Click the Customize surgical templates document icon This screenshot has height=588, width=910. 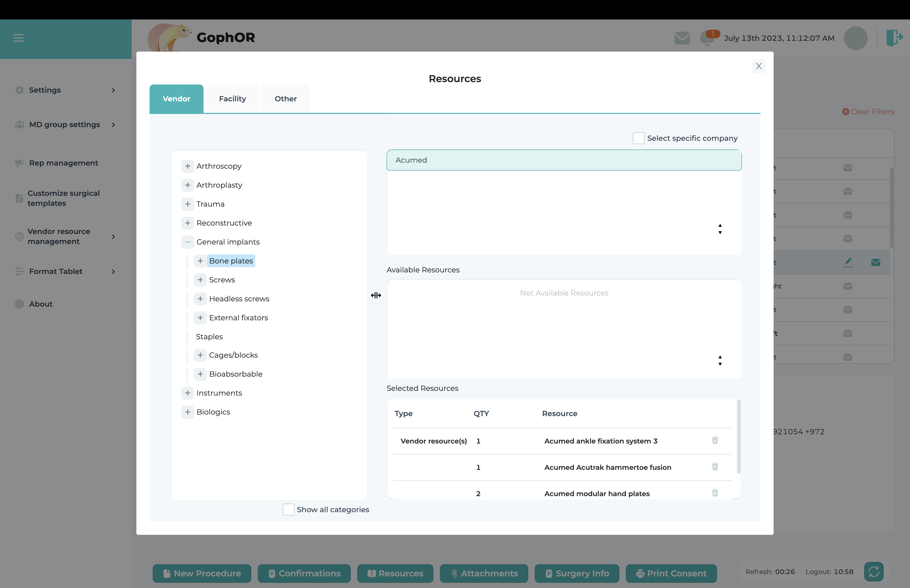point(19,198)
